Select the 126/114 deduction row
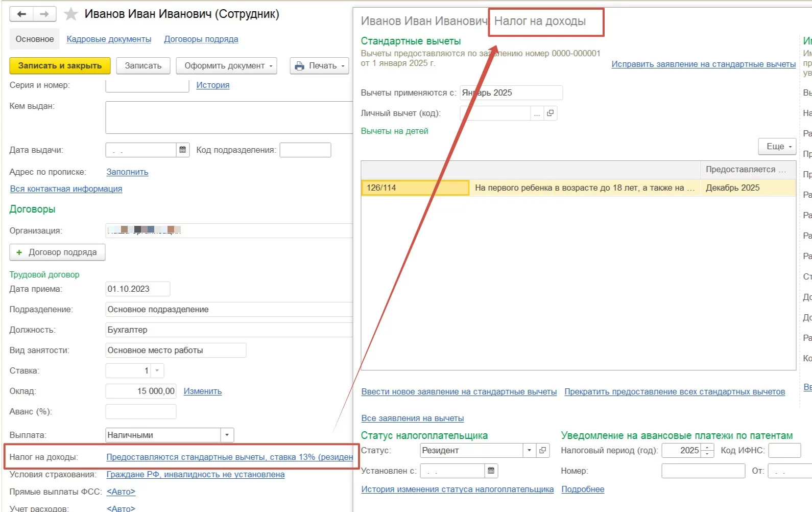The height and width of the screenshot is (512, 812). (414, 188)
